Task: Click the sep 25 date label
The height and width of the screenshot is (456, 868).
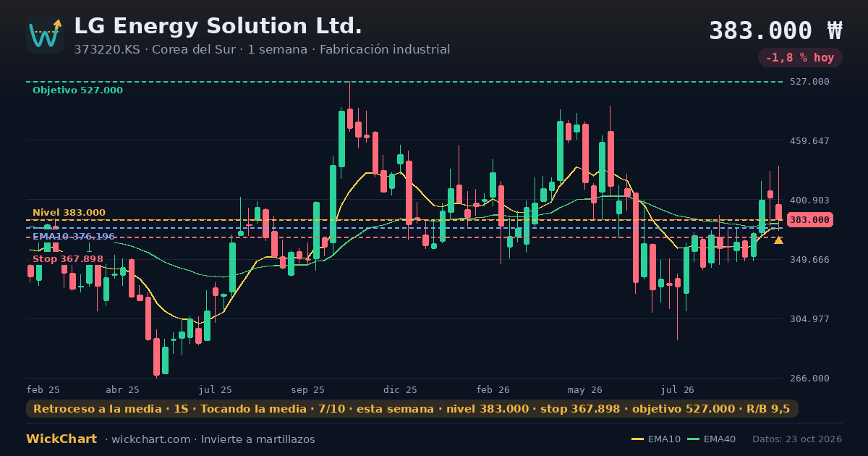Action: [x=307, y=389]
